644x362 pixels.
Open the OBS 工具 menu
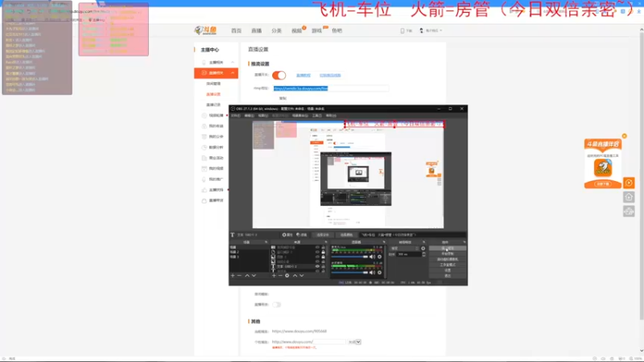[317, 116]
